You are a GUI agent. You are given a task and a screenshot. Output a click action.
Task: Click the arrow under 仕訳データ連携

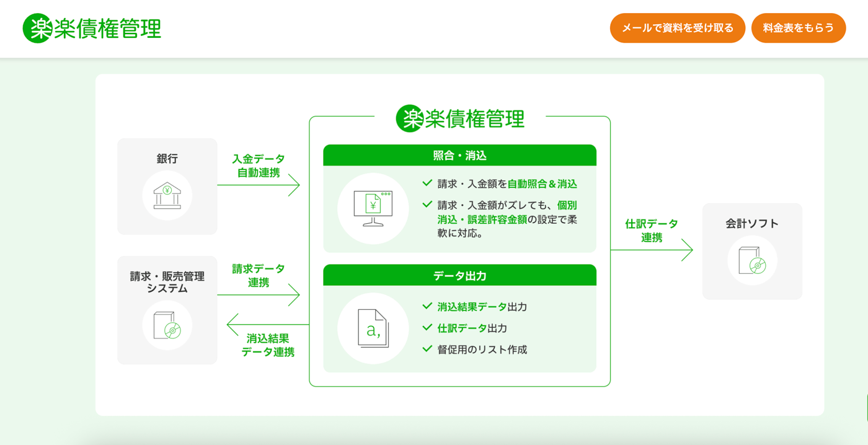(652, 250)
